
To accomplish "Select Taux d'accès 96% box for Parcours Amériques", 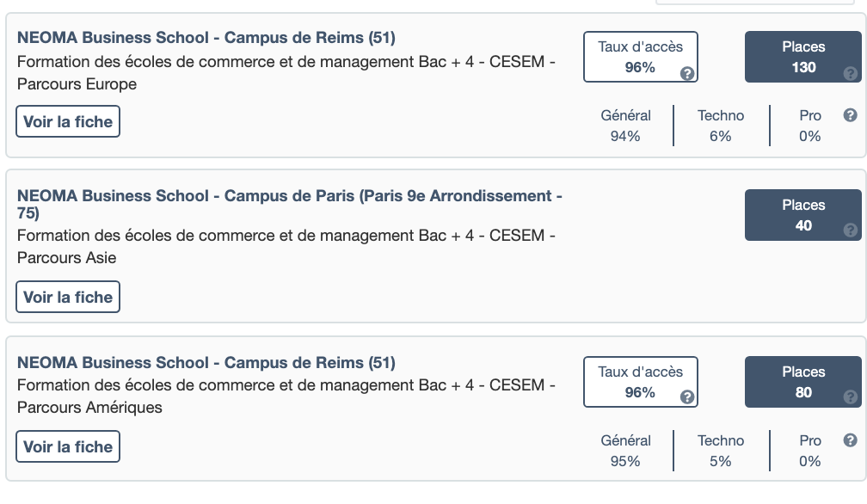I will [x=640, y=382].
